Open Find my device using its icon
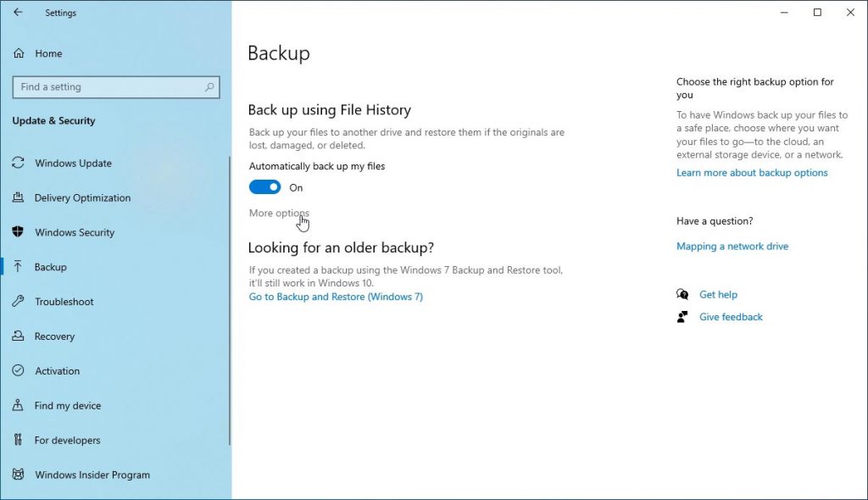 click(18, 405)
